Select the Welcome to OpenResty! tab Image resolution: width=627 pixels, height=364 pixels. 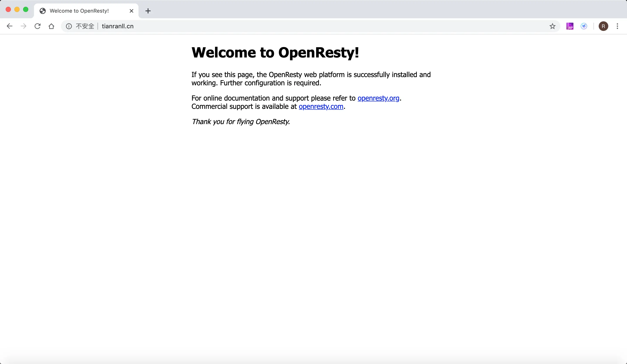(x=79, y=11)
